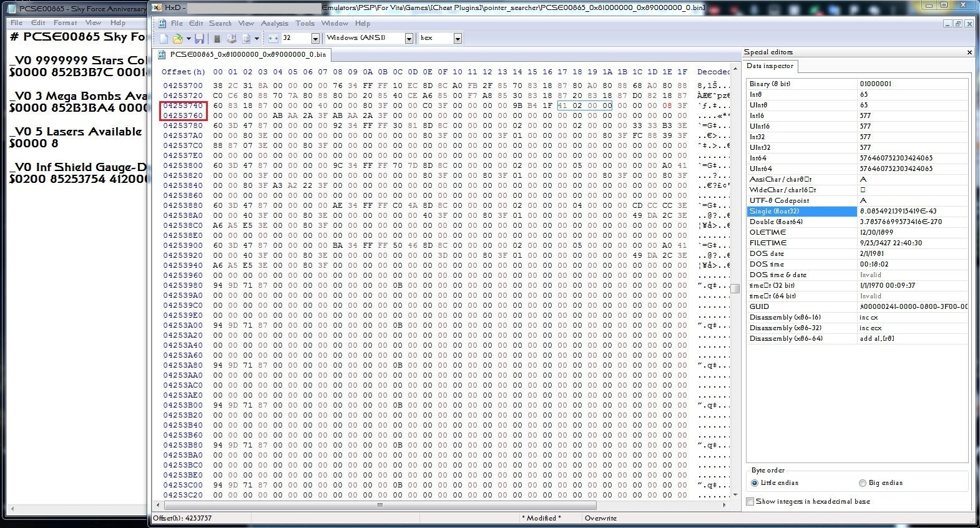The height and width of the screenshot is (528, 980).
Task: Click the offset row 04253A00
Action: (183, 325)
